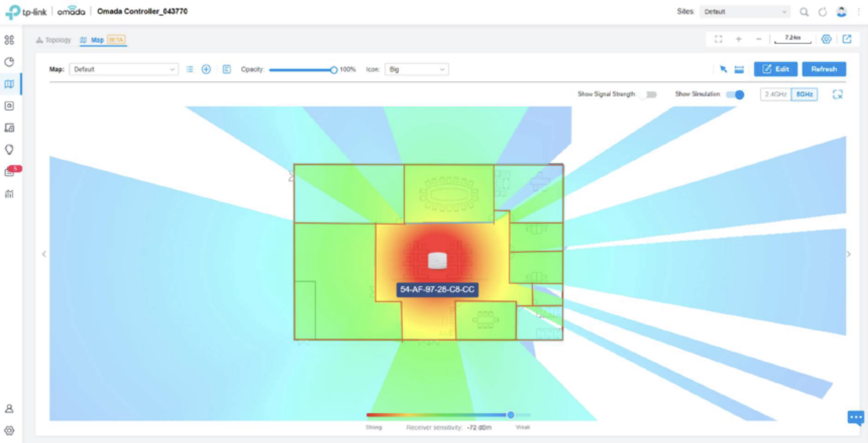Click the Receiver sensitivity slider handle
This screenshot has width=868, height=443.
(511, 415)
